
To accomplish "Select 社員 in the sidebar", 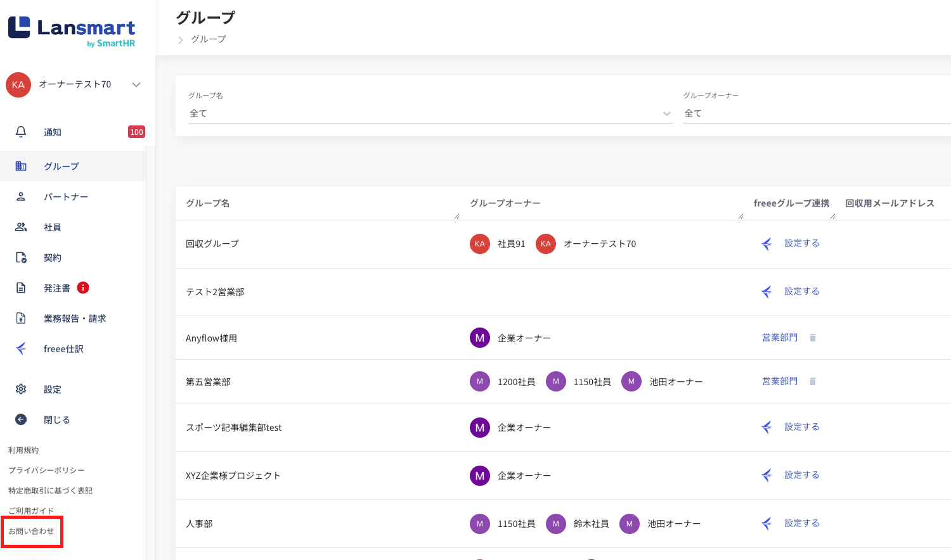I will coord(52,227).
